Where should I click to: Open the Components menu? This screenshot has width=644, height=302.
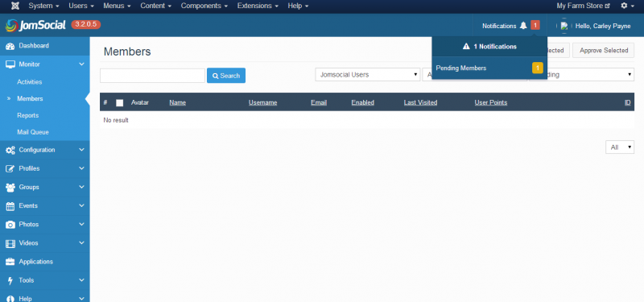pyautogui.click(x=204, y=6)
